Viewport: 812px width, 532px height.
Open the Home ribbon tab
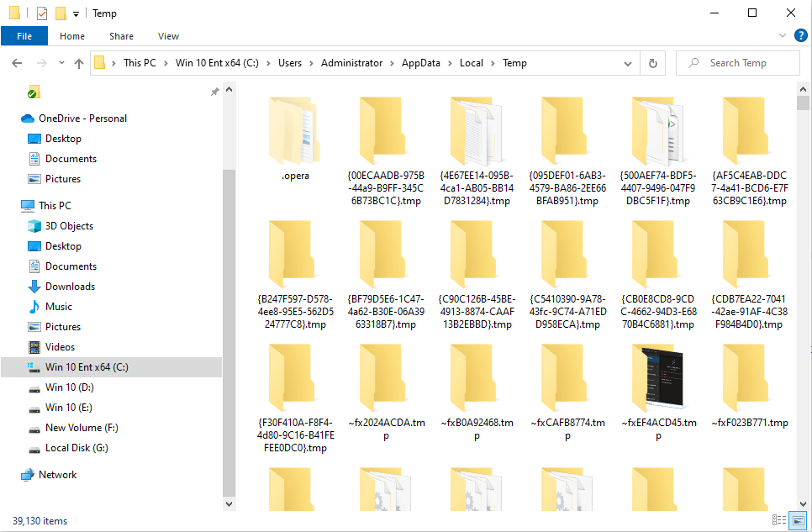point(72,36)
